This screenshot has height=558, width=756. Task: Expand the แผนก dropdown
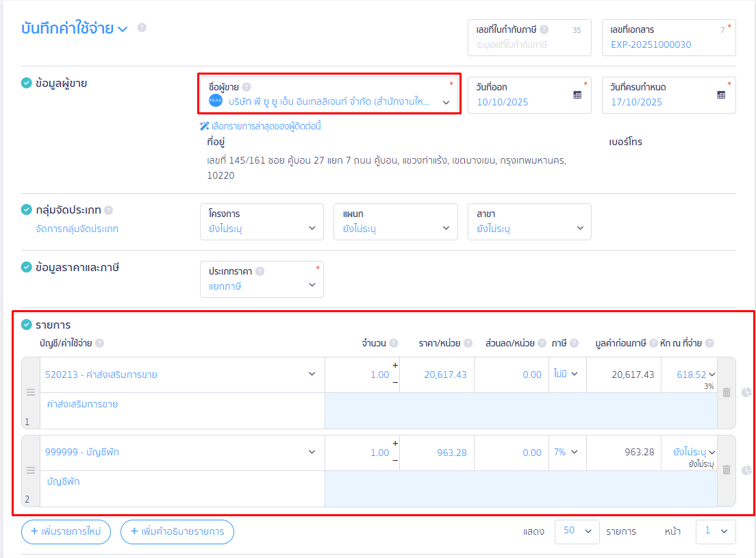point(396,222)
